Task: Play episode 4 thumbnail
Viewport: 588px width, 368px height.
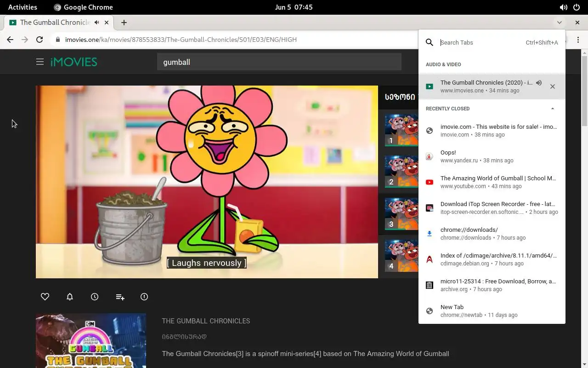Action: click(x=401, y=255)
